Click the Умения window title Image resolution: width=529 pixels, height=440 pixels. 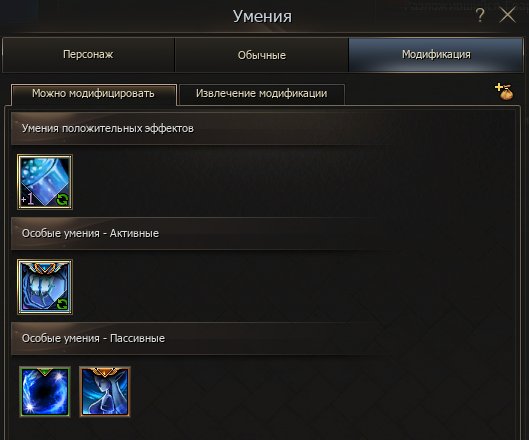262,16
